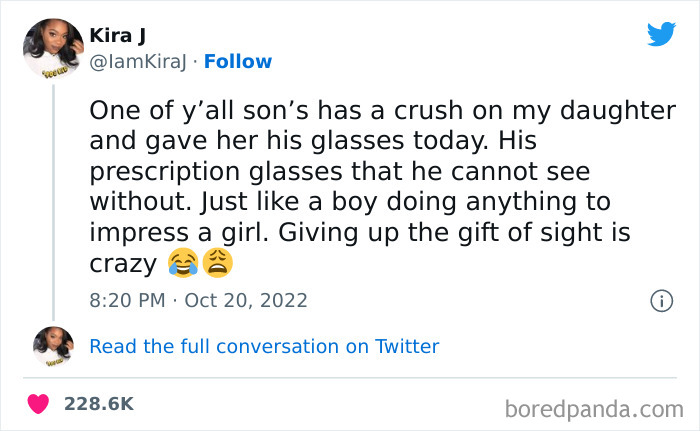
Task: Click small avatar beside conversation link
Action: pos(53,346)
